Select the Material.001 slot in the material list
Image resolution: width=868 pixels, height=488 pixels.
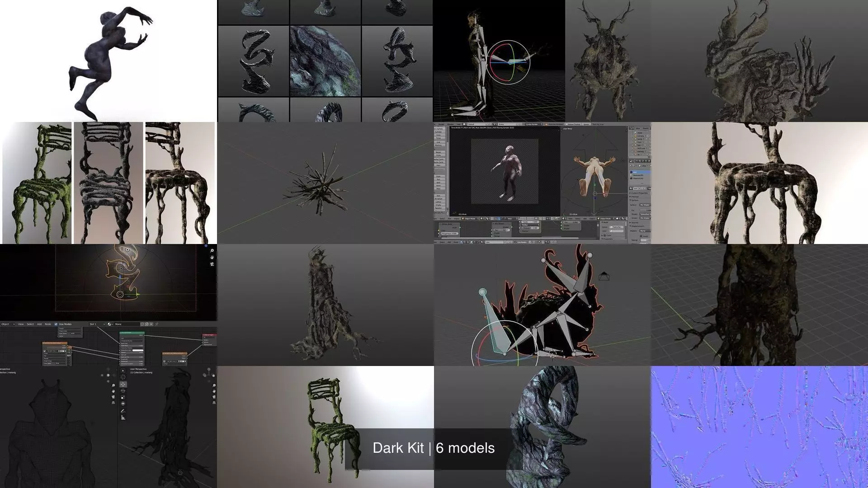click(x=638, y=175)
